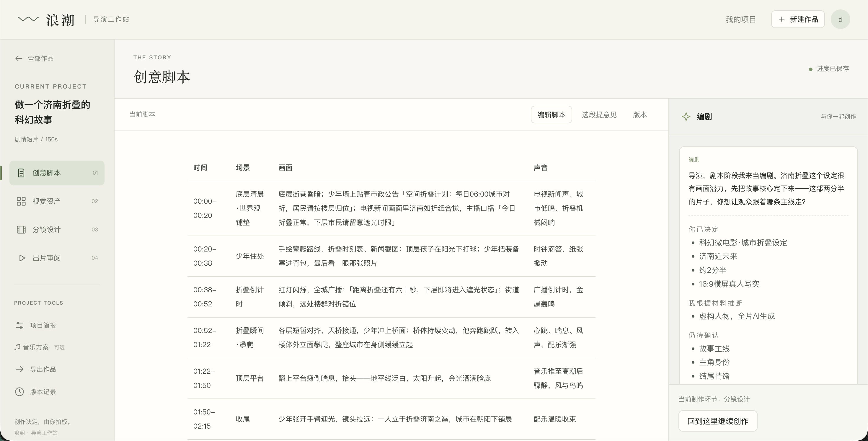
Task: Click the 版本记录 clock icon
Action: [19, 391]
